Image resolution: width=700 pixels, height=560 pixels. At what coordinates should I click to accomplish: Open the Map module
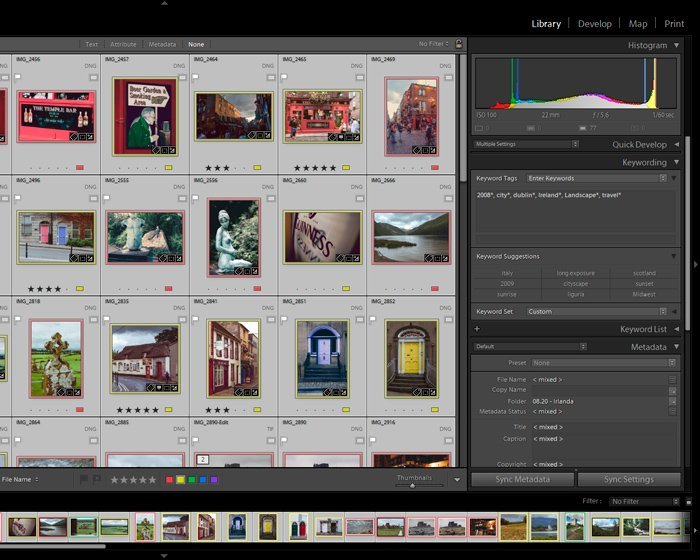638,24
